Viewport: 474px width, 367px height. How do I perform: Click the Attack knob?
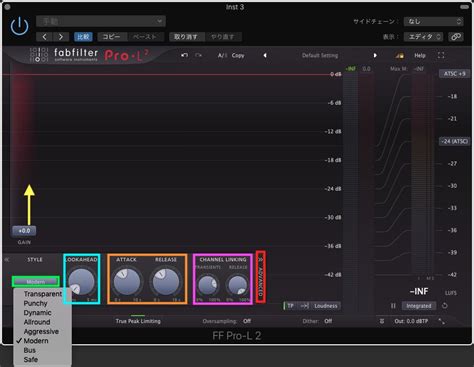[x=127, y=282]
